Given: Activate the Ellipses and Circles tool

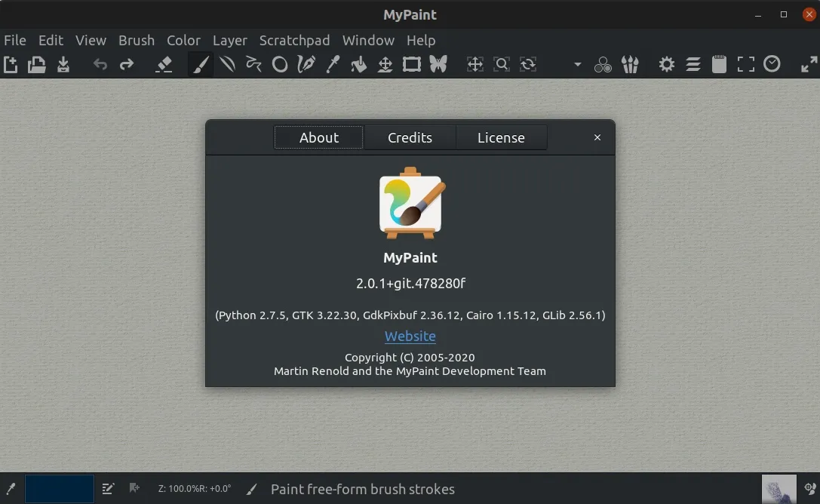Looking at the screenshot, I should [x=280, y=64].
